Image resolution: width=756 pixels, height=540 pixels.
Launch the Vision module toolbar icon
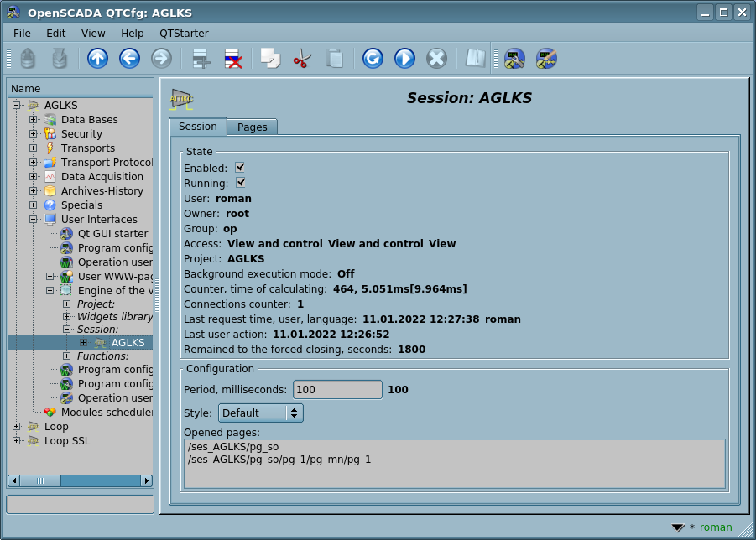tap(546, 59)
